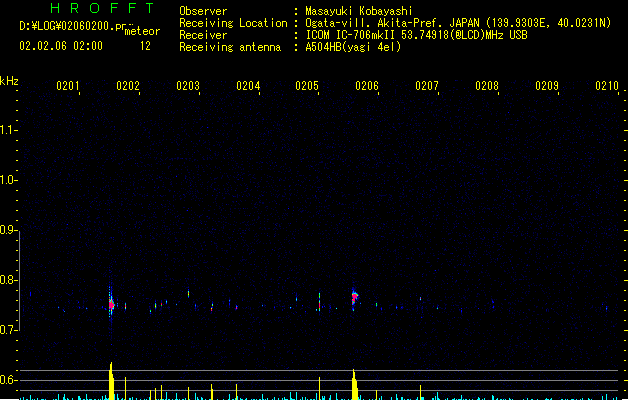Click the Receiving antenna label
This screenshot has width=629, height=400.
coord(230,47)
